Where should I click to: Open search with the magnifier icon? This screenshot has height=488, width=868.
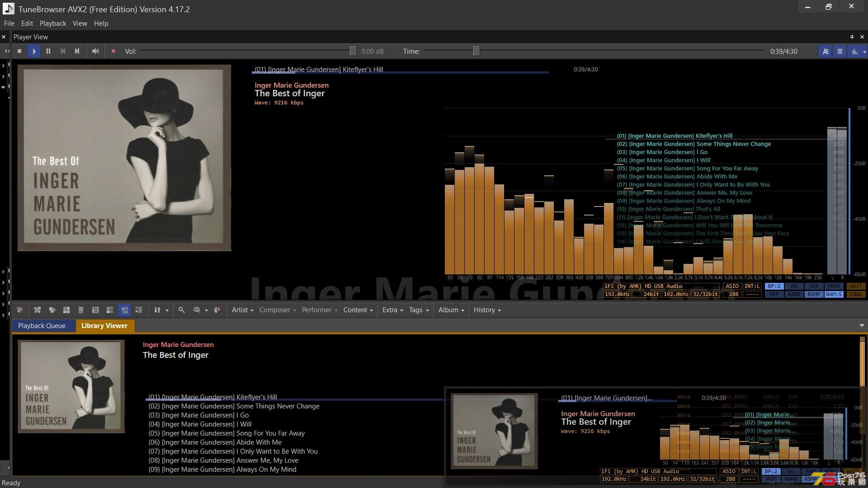(181, 310)
